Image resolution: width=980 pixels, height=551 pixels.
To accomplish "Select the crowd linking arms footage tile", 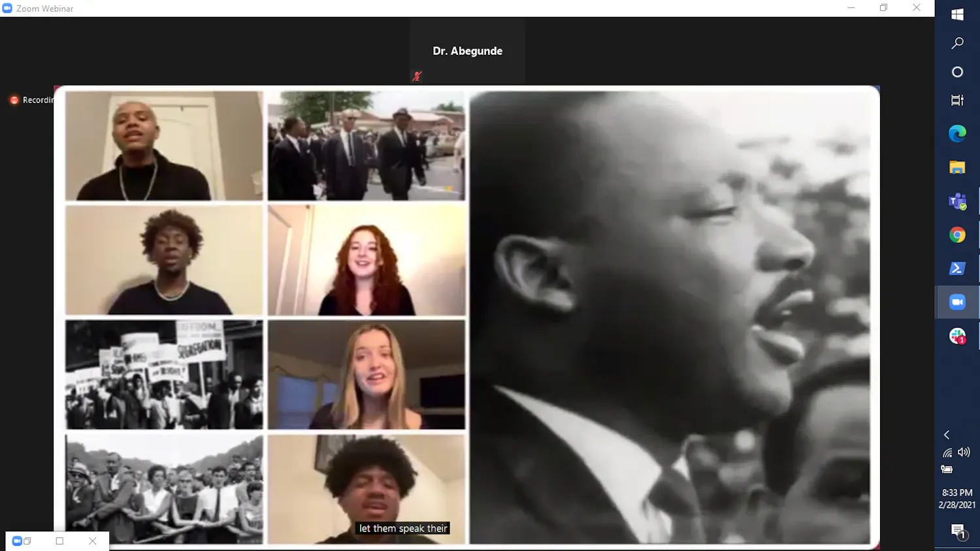I will [x=164, y=489].
